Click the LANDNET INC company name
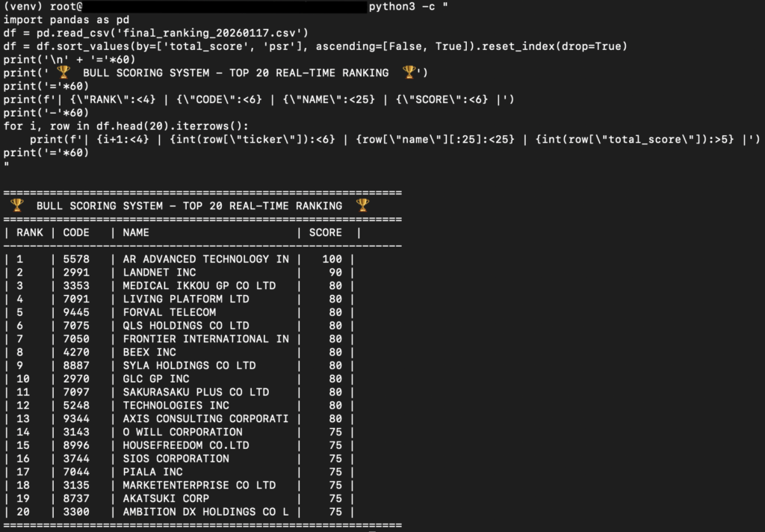Viewport: 765px width, 532px height. pyautogui.click(x=159, y=273)
